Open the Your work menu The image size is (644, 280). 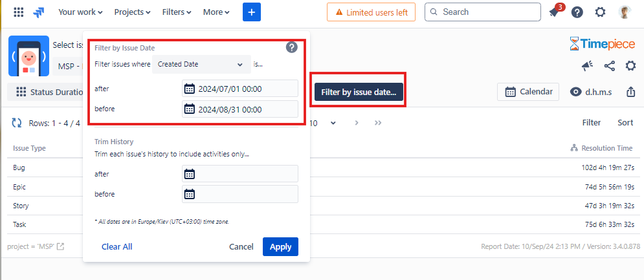pyautogui.click(x=80, y=12)
